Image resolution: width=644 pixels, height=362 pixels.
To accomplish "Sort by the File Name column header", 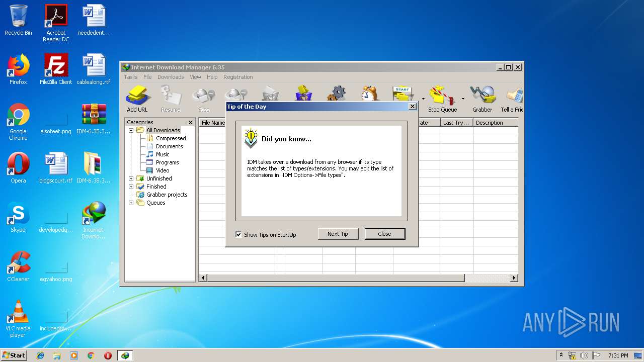I will (212, 123).
